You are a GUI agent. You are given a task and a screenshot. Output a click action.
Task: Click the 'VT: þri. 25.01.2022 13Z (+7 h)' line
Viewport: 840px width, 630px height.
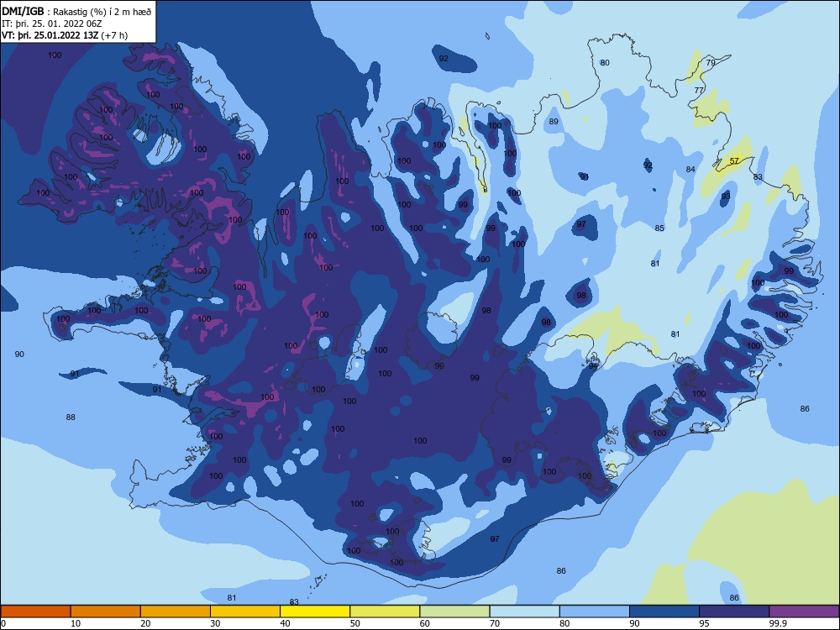click(x=65, y=35)
